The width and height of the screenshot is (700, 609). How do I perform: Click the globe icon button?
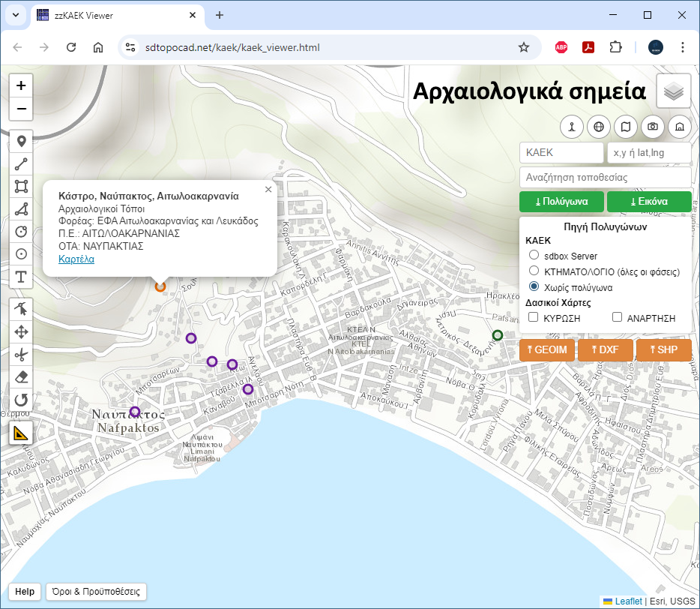[598, 127]
